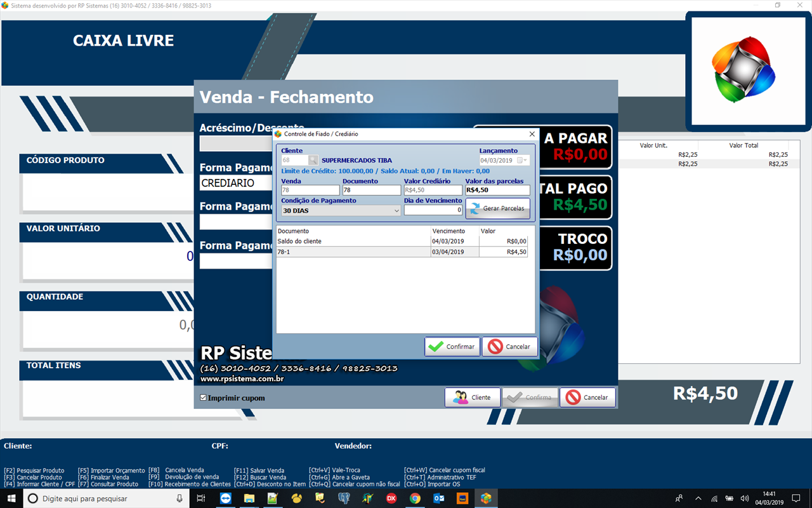Focus the Dia de Vencimento field

click(433, 210)
